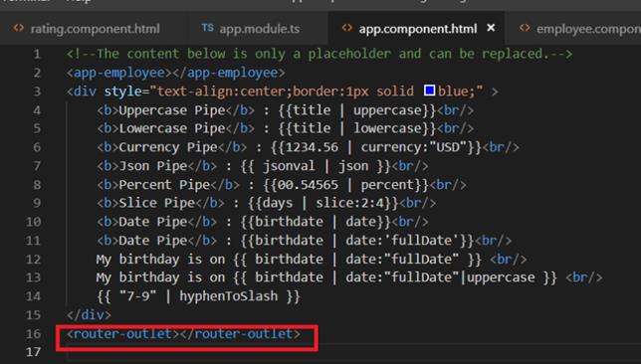Click the "7-9" string literal
The height and width of the screenshot is (364, 641).
(x=137, y=296)
